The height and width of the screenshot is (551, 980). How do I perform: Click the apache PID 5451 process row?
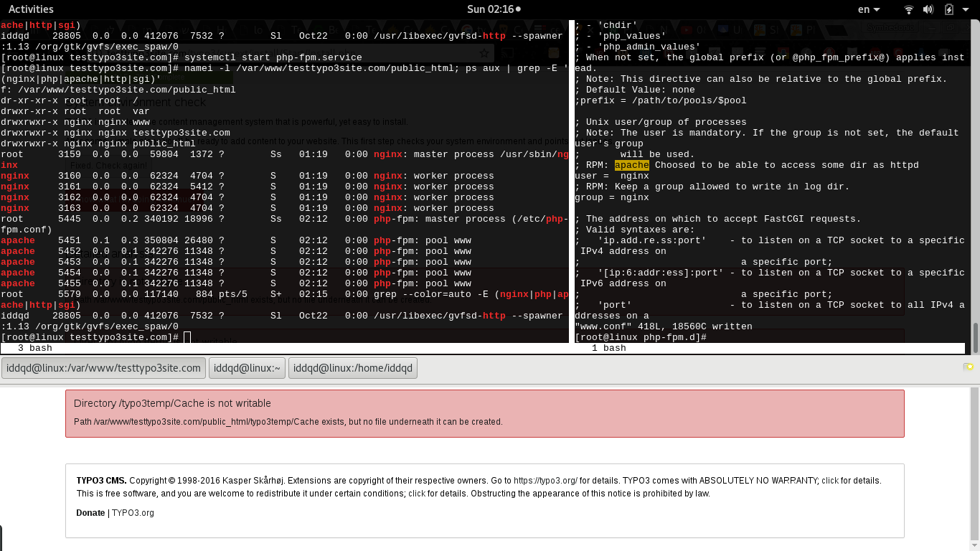tap(236, 240)
